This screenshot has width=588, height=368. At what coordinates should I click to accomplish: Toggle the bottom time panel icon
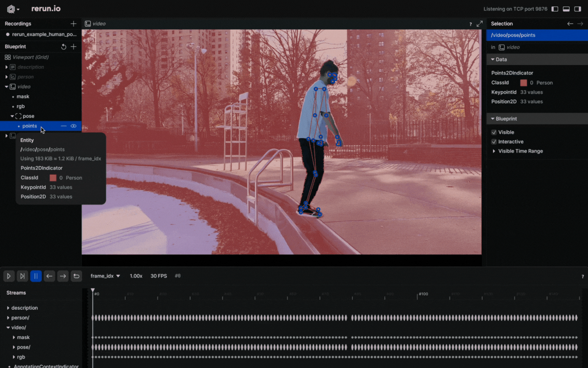pyautogui.click(x=566, y=9)
